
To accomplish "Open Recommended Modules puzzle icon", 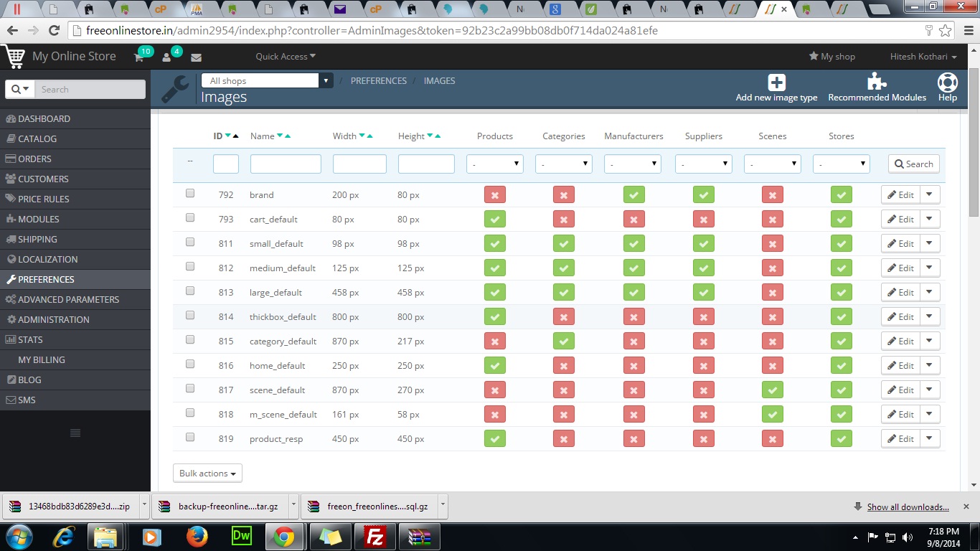I will click(x=877, y=82).
